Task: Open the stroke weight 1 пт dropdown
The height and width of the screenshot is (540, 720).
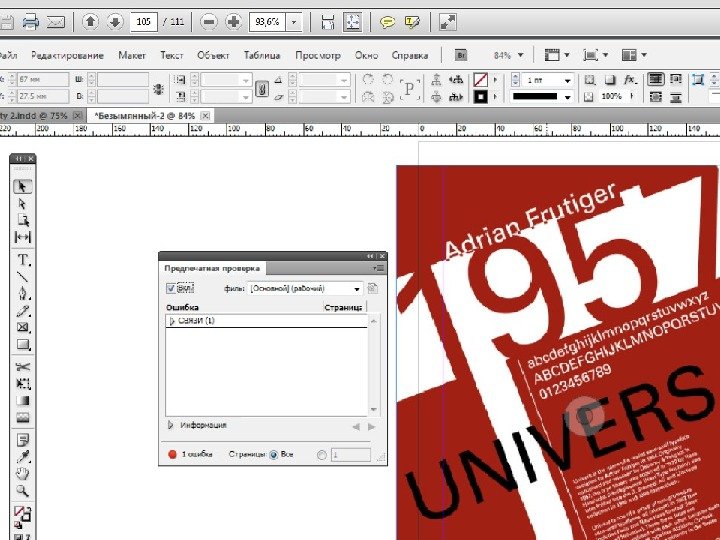Action: (568, 80)
